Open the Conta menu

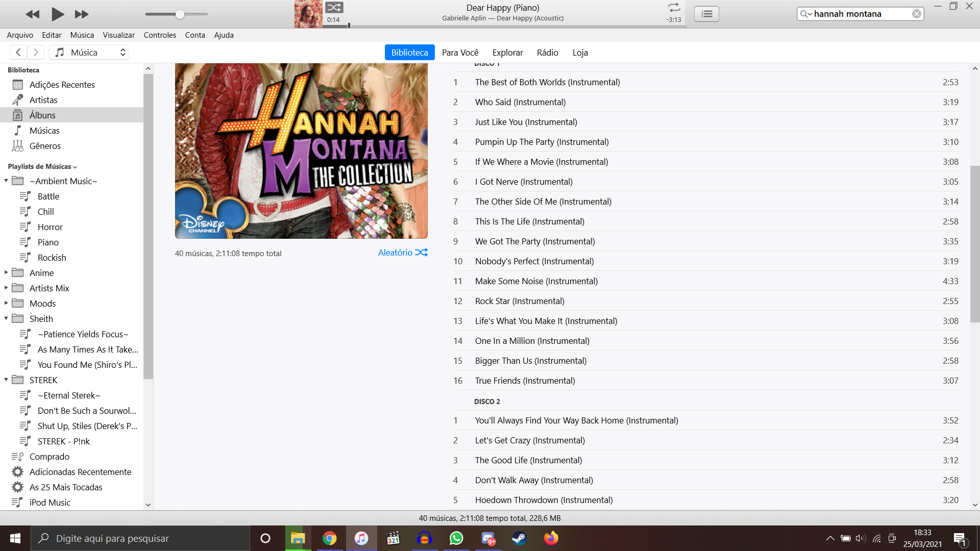click(195, 35)
